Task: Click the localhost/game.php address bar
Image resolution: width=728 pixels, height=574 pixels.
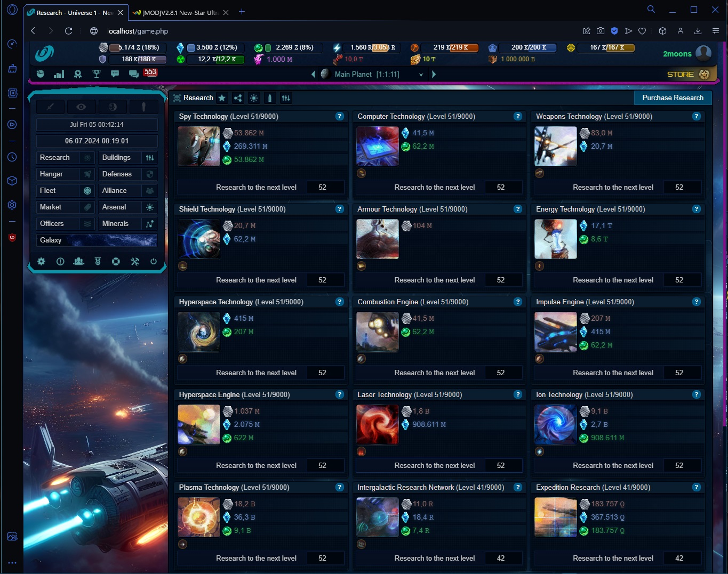Action: click(x=138, y=31)
